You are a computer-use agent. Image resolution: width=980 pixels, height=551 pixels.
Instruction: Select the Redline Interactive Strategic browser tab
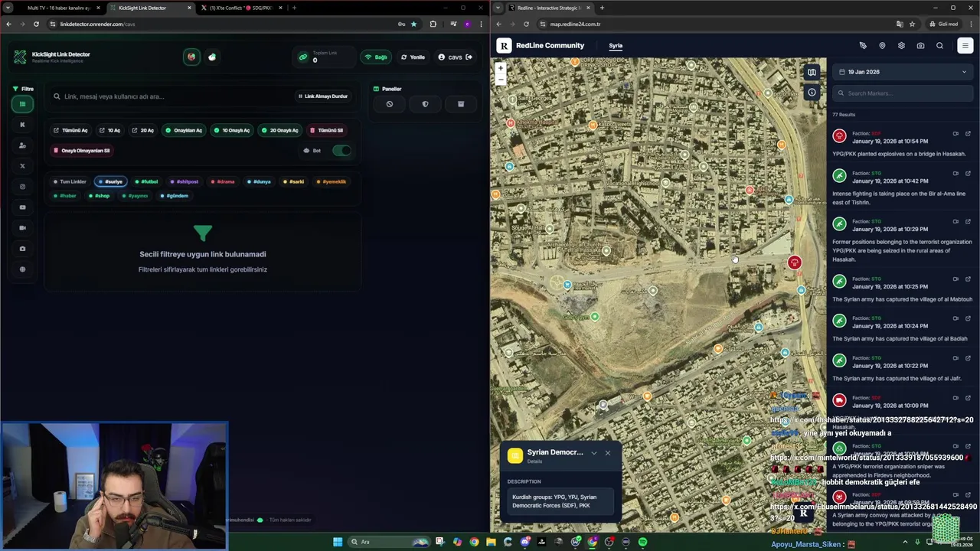point(549,8)
